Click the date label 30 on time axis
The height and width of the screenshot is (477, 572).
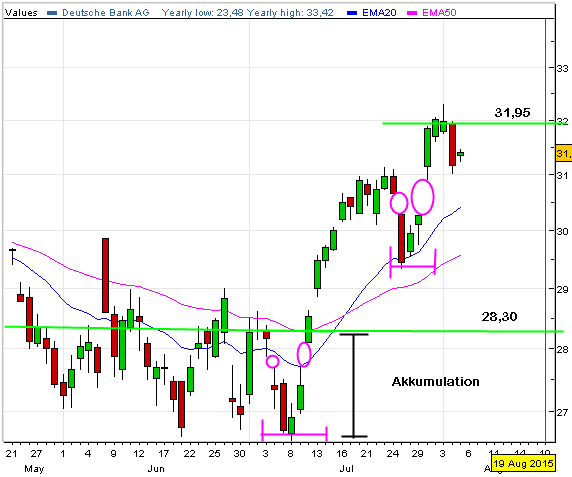(x=239, y=453)
